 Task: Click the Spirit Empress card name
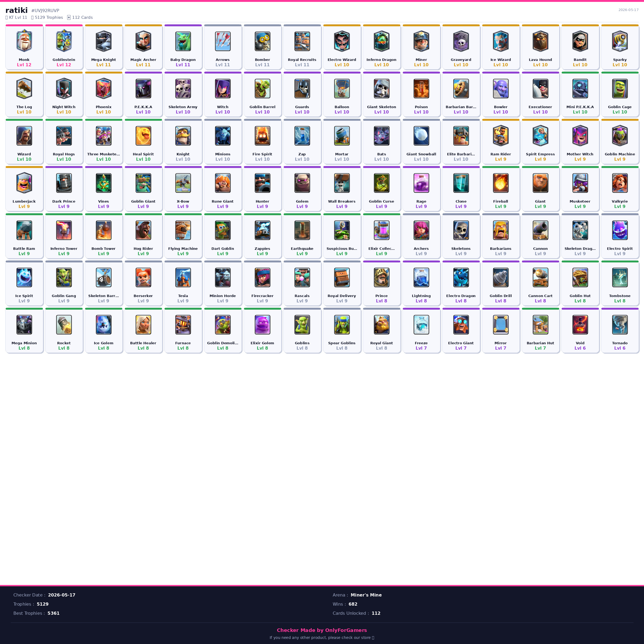tap(540, 154)
